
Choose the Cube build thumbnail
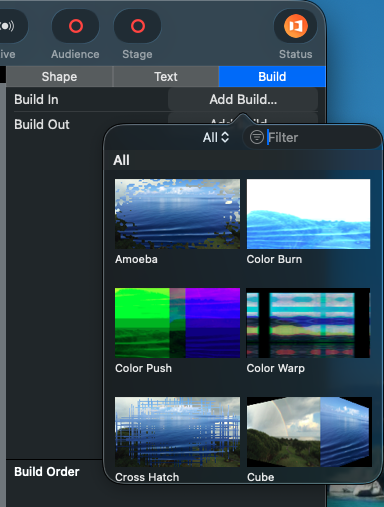[309, 432]
